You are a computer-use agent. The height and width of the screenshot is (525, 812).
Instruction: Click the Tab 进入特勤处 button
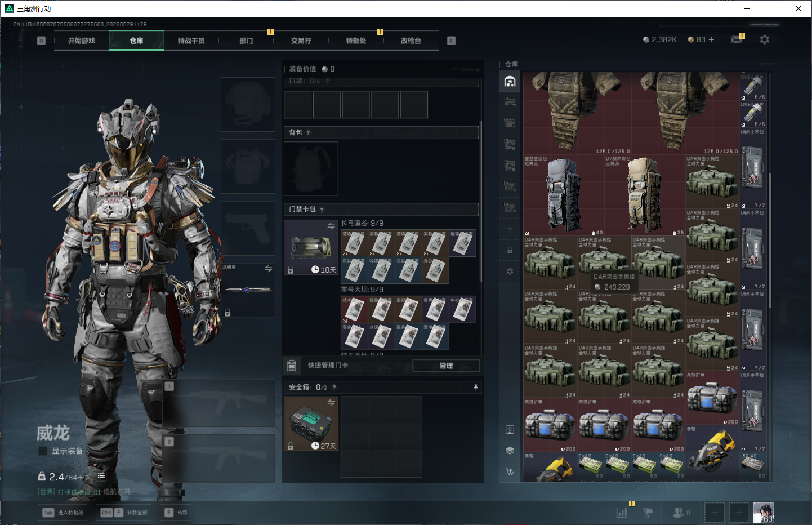point(64,513)
